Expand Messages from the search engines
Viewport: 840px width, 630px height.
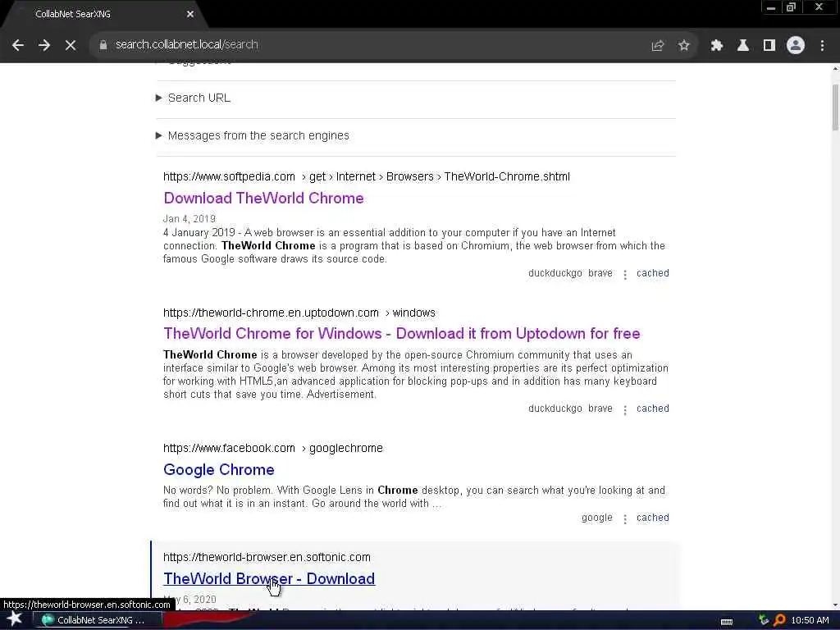253,135
